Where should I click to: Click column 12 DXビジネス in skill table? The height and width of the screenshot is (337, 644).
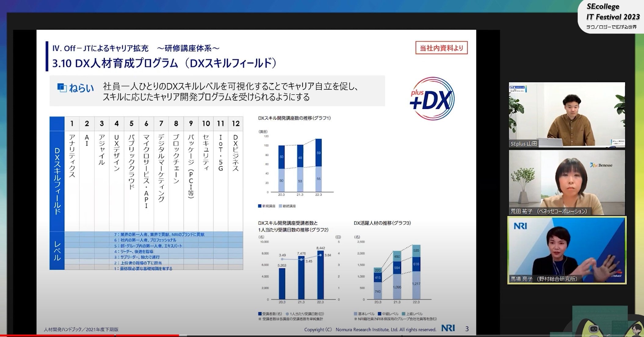tap(235, 153)
